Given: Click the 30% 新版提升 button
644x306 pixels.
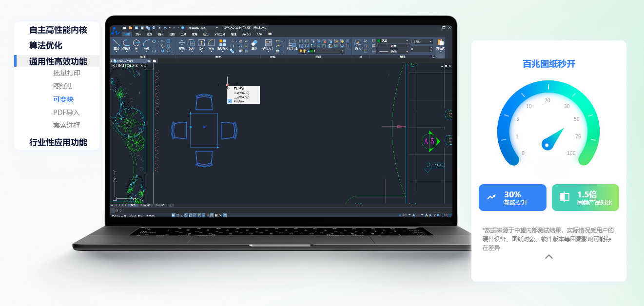Looking at the screenshot, I should [x=512, y=197].
